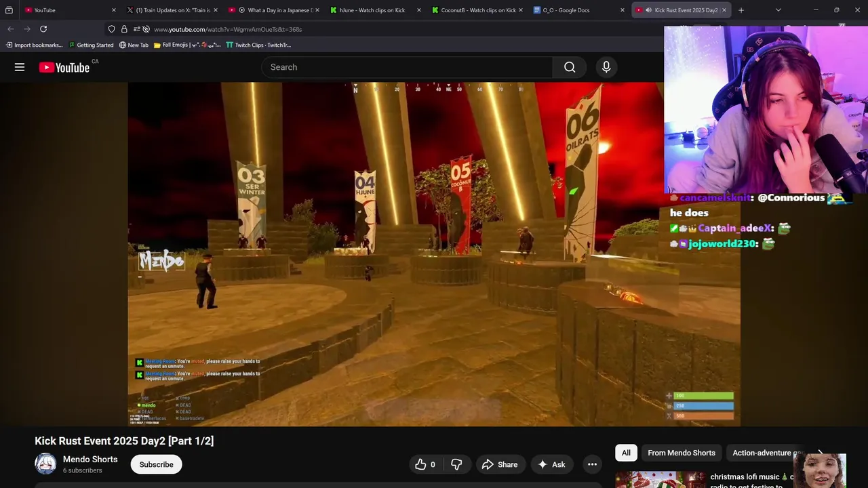Open site permissions icon in address bar
This screenshot has height=488, width=868.
[x=136, y=29]
